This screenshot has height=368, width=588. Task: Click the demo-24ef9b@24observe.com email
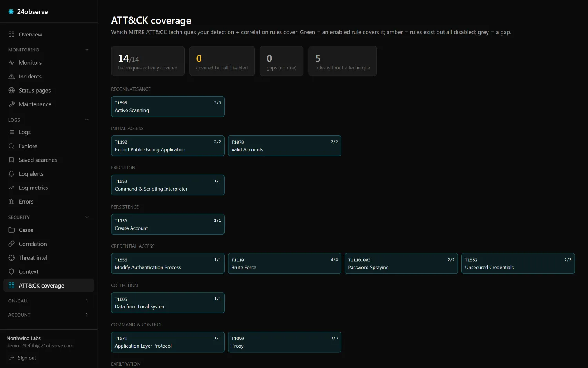(40, 346)
